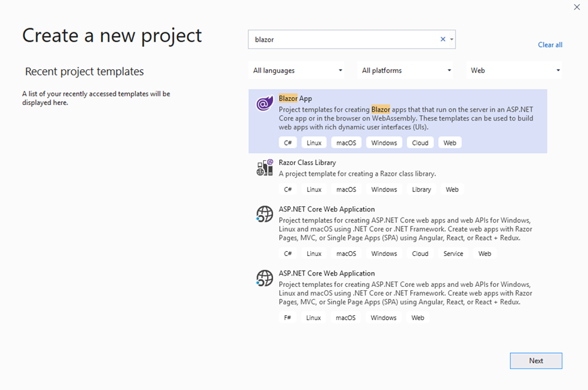Click the Recent project templates heading
The image size is (588, 390).
click(84, 71)
